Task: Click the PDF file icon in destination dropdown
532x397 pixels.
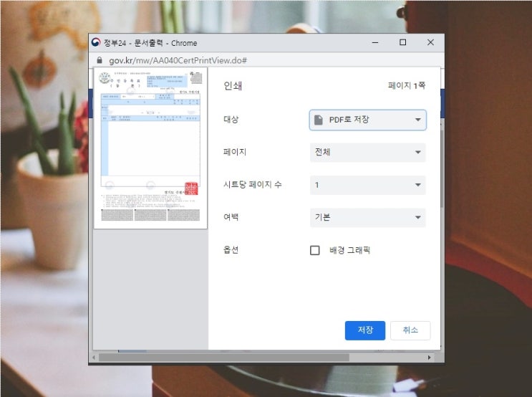Action: pos(318,120)
